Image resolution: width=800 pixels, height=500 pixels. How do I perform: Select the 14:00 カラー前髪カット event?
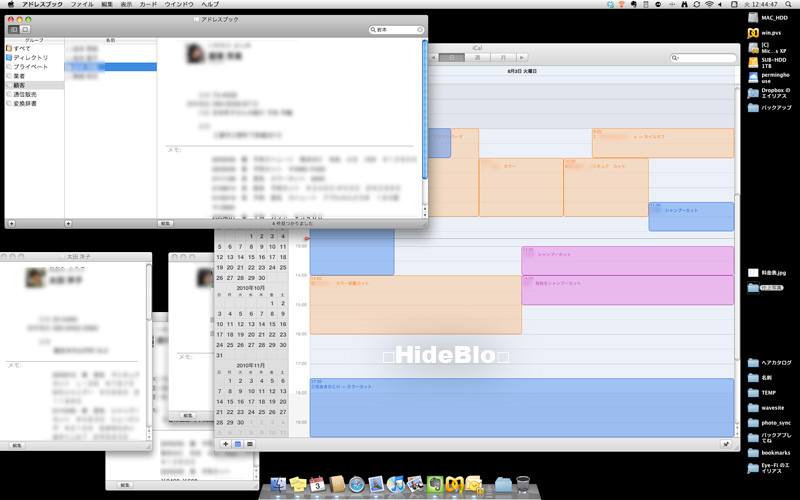415,305
